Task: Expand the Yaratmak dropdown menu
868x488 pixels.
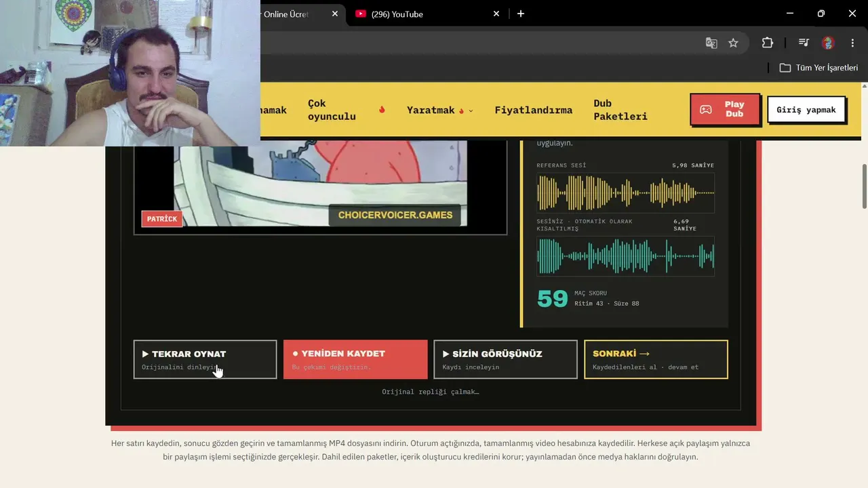Action: pyautogui.click(x=439, y=110)
